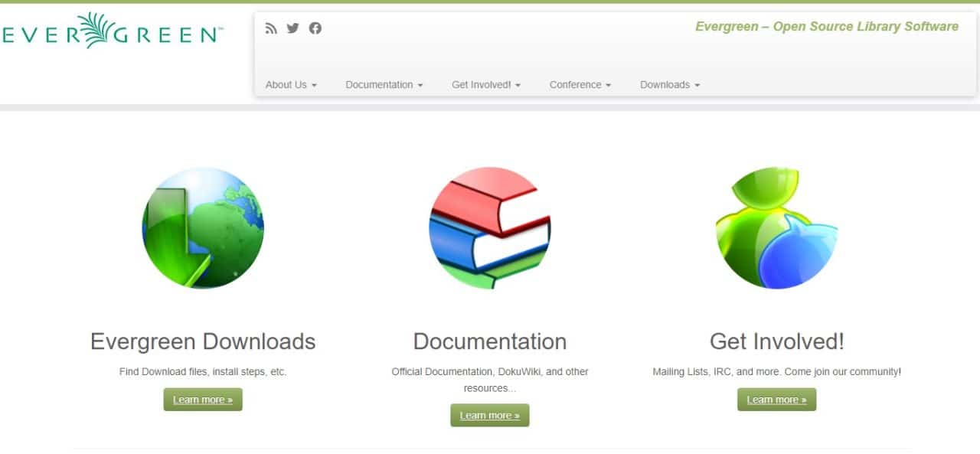Click the Evergreen logo
The image size is (980, 454).
[112, 31]
